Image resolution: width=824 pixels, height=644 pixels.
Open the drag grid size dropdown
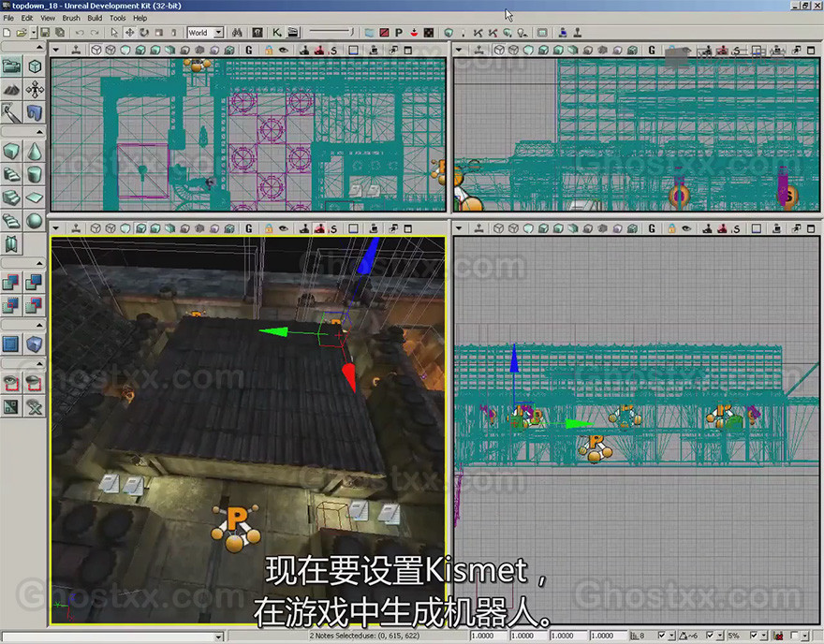point(671,636)
